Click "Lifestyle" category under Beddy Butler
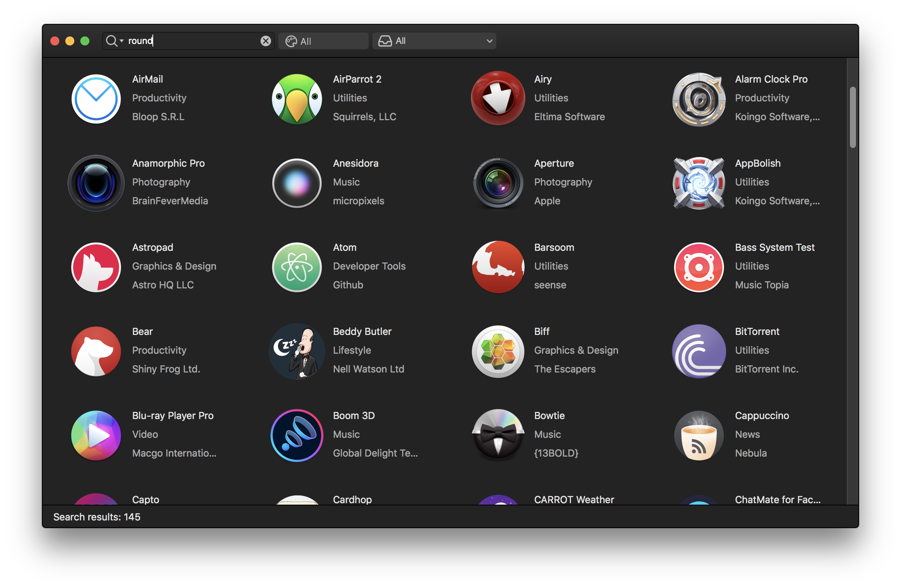Viewport: 901px width, 588px height. click(x=352, y=350)
